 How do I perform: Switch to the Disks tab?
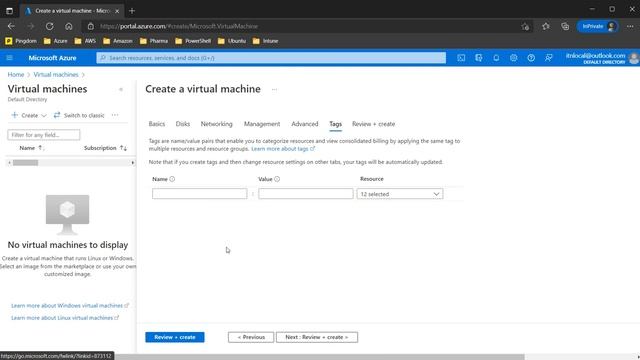(183, 124)
